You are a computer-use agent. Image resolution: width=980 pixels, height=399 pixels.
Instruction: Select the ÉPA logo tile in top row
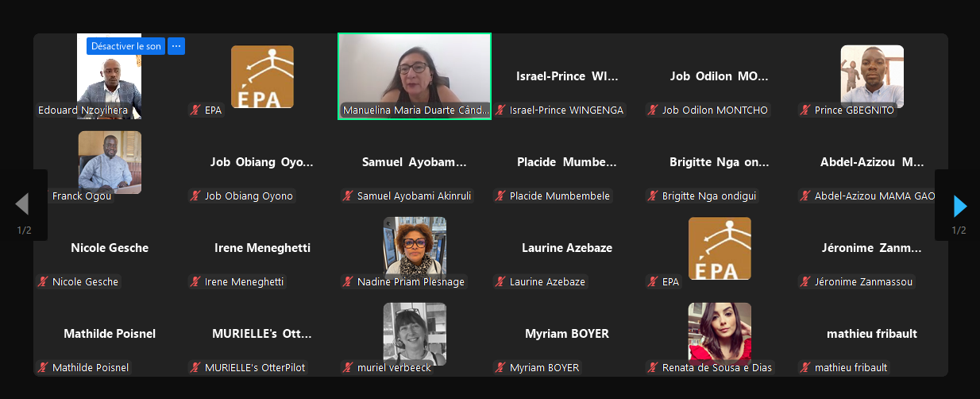pyautogui.click(x=262, y=76)
